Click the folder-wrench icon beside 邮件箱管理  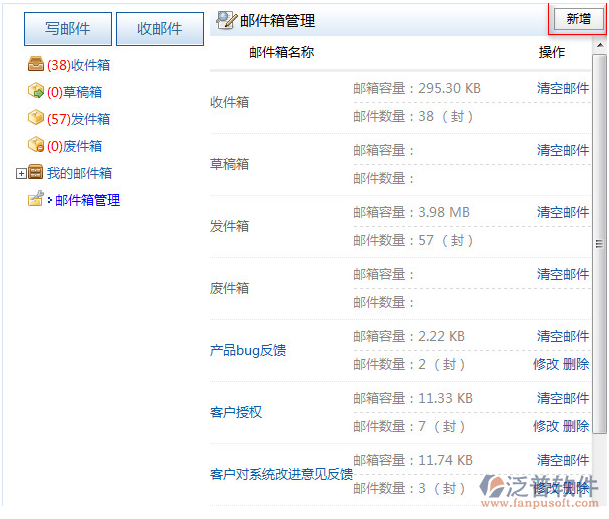[36, 199]
